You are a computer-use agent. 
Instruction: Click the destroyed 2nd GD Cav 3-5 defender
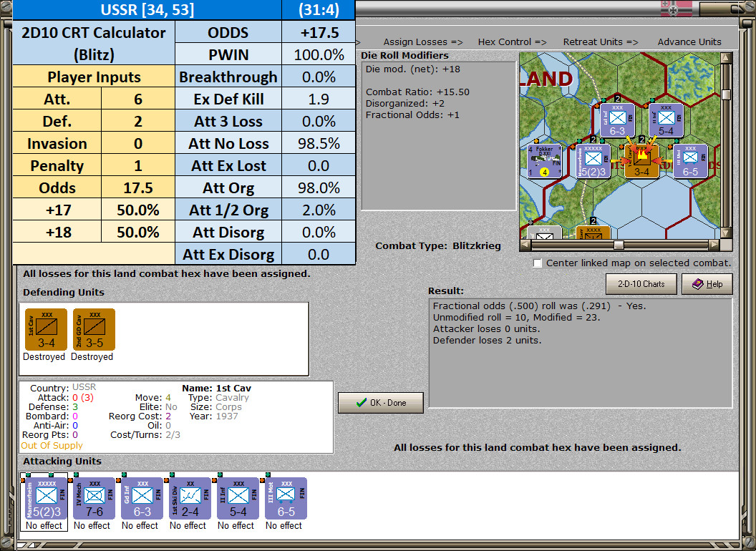94,330
